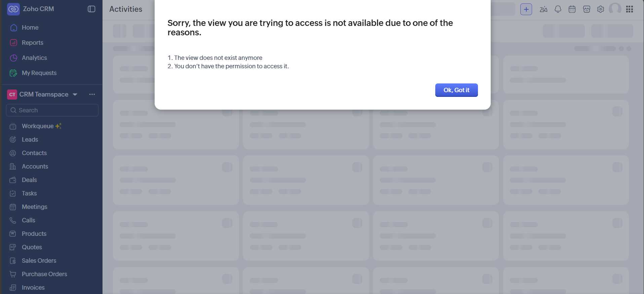644x294 pixels.
Task: Click the sidebar Search field
Action: (52, 110)
